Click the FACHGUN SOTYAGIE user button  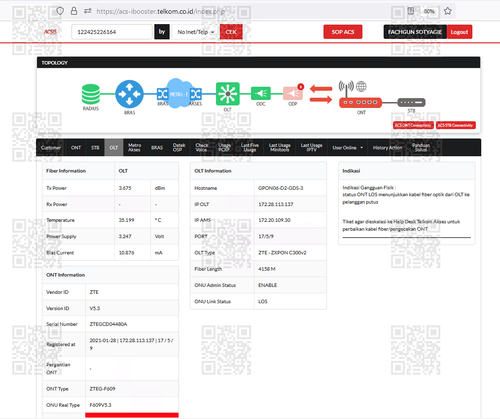415,32
